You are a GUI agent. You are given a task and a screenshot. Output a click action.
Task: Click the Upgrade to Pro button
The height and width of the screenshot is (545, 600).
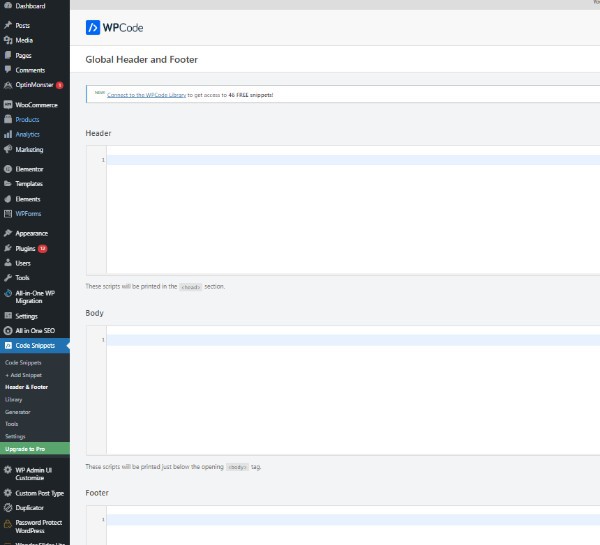pyautogui.click(x=35, y=449)
